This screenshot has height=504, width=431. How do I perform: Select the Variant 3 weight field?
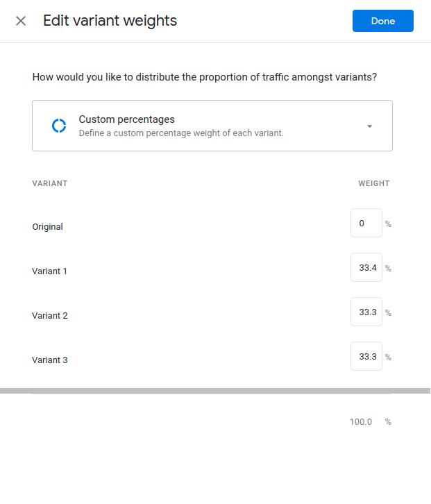pyautogui.click(x=366, y=357)
